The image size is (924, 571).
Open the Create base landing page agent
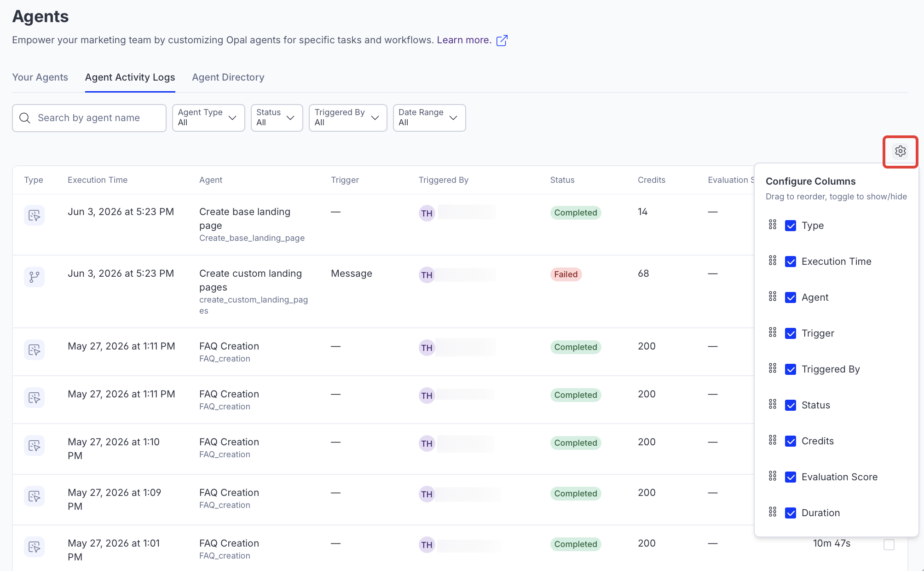tap(245, 219)
